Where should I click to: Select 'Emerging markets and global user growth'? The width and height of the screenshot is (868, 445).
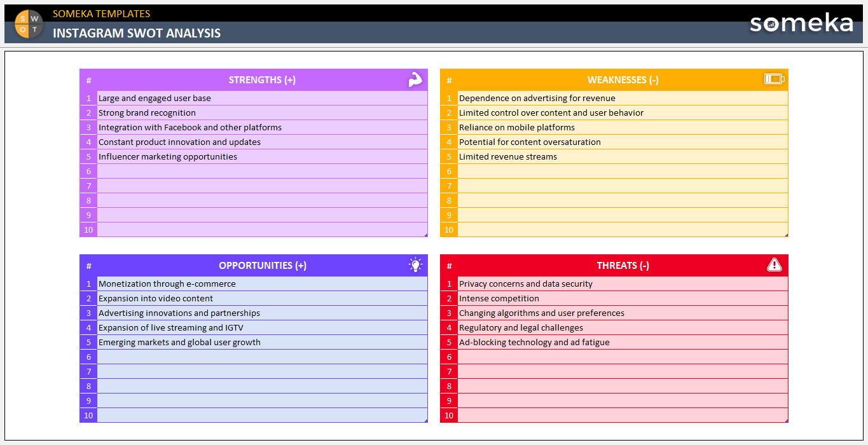click(x=262, y=343)
